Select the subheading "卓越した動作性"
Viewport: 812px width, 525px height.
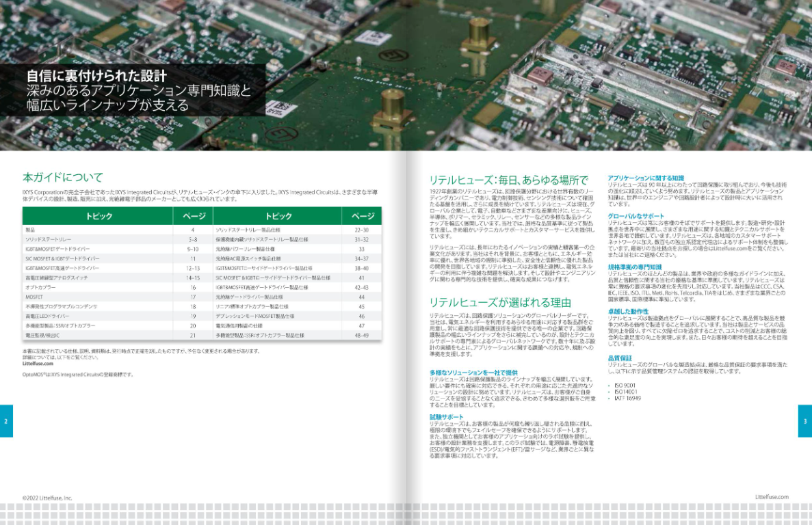point(628,312)
